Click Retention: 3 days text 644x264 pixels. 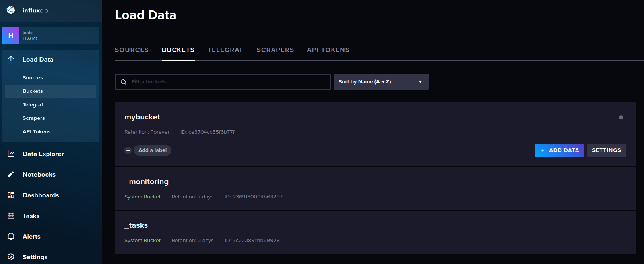[192, 241]
